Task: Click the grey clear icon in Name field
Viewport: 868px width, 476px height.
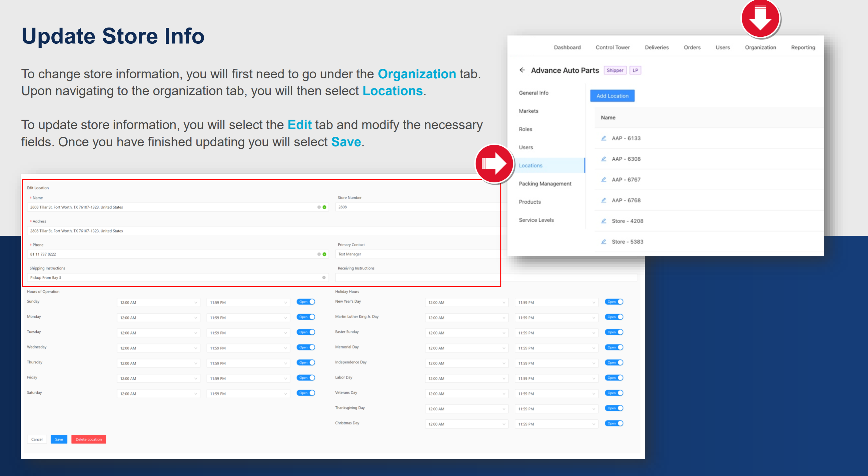Action: (x=319, y=207)
